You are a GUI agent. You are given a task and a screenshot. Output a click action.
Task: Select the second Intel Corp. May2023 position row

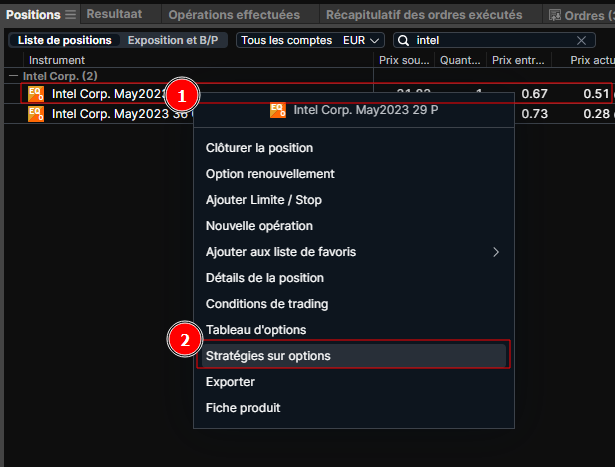(309, 114)
